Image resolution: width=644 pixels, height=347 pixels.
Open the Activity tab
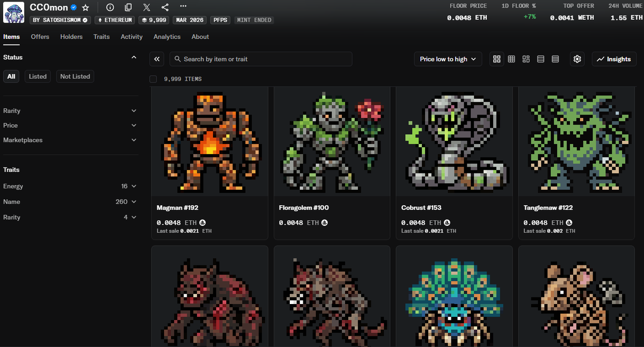coord(131,37)
